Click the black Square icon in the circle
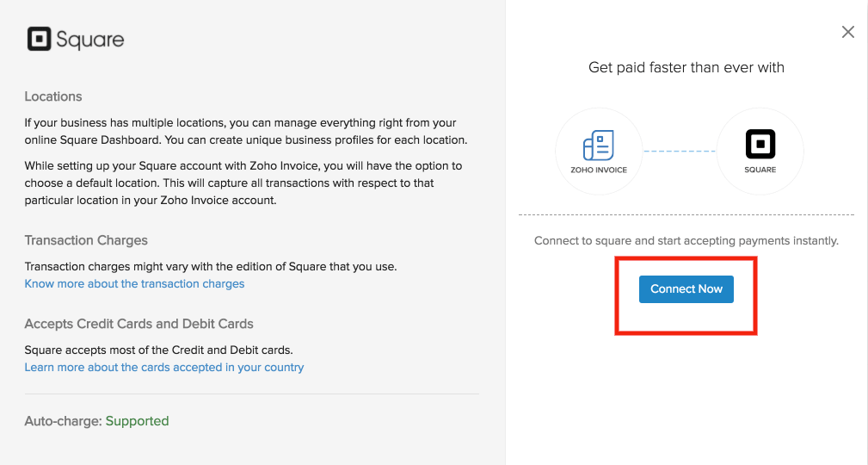868x465 pixels. click(760, 145)
